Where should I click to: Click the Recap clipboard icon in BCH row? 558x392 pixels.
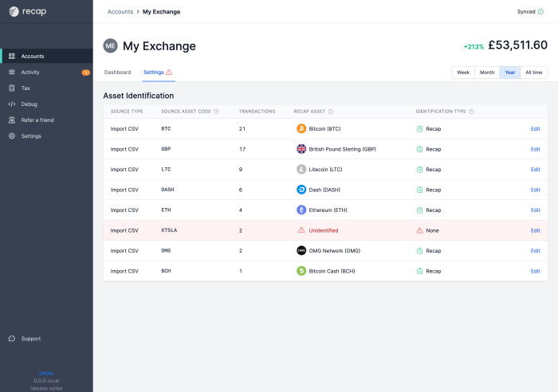pyautogui.click(x=419, y=271)
